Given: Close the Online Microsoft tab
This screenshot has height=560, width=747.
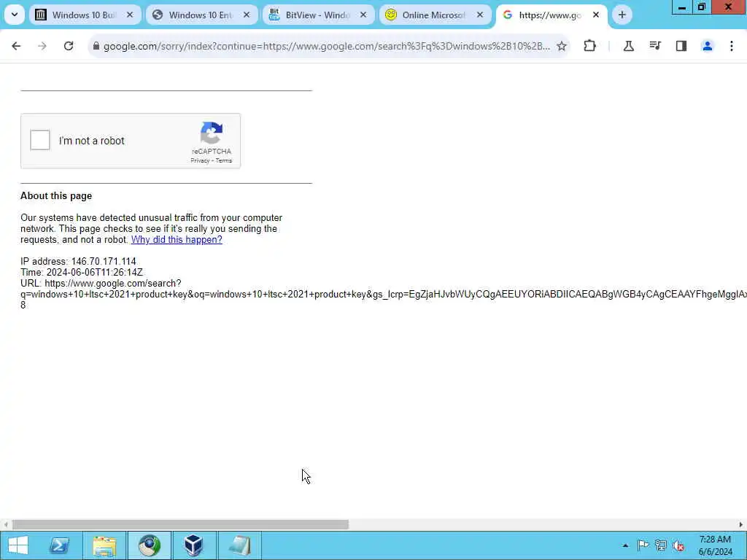Looking at the screenshot, I should tap(480, 15).
